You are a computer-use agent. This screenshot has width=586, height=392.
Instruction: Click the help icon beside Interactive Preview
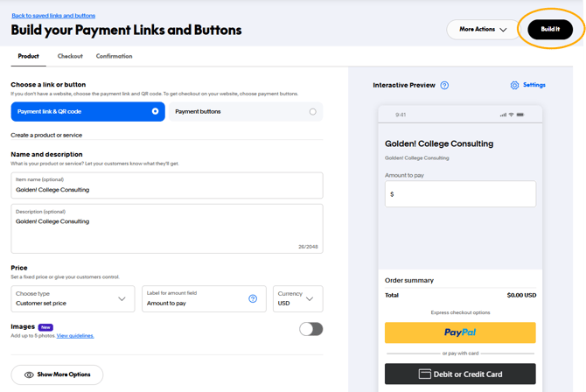coord(444,86)
